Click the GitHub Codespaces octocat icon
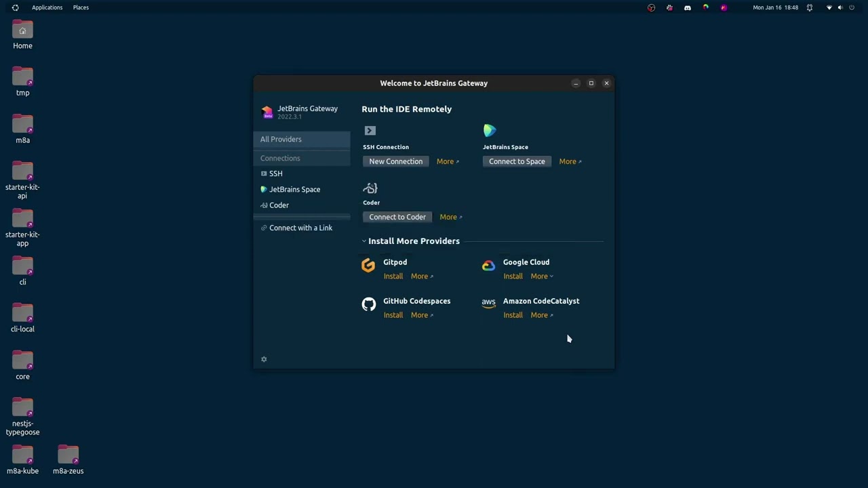The height and width of the screenshot is (488, 868). (369, 304)
